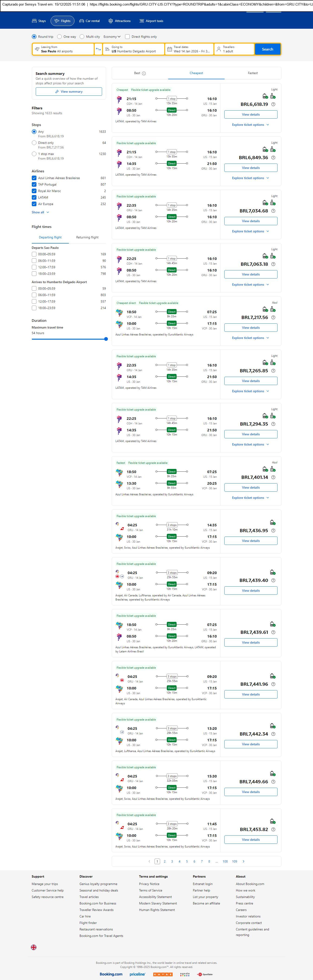Select the One way trip radio button
Image resolution: width=313 pixels, height=980 pixels.
click(59, 37)
